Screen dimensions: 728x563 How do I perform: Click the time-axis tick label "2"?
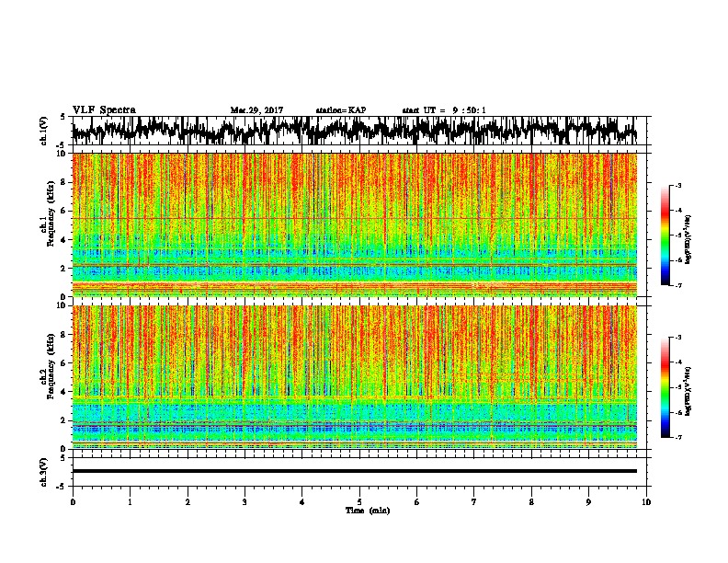tap(188, 502)
